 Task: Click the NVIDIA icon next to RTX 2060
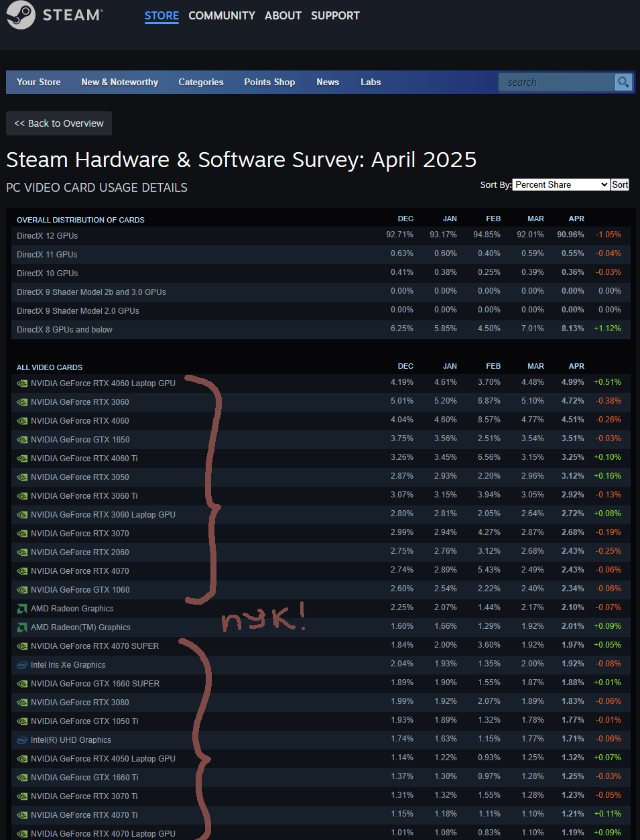[22, 552]
